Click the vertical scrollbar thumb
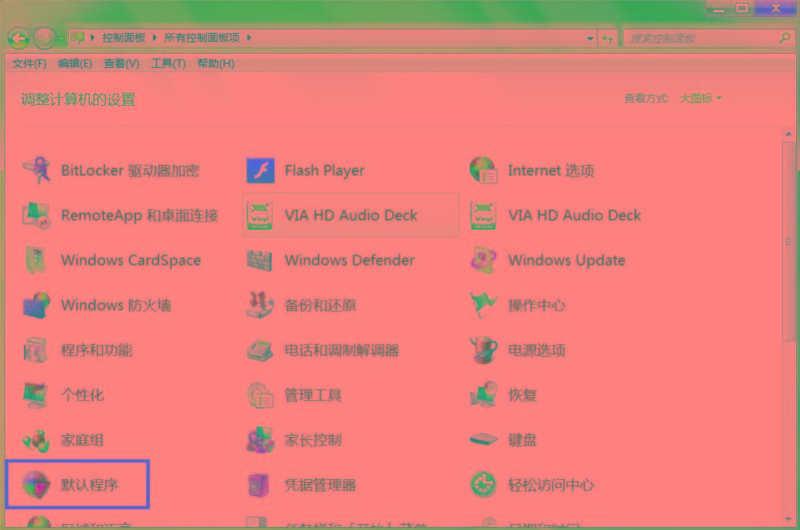 [789, 242]
